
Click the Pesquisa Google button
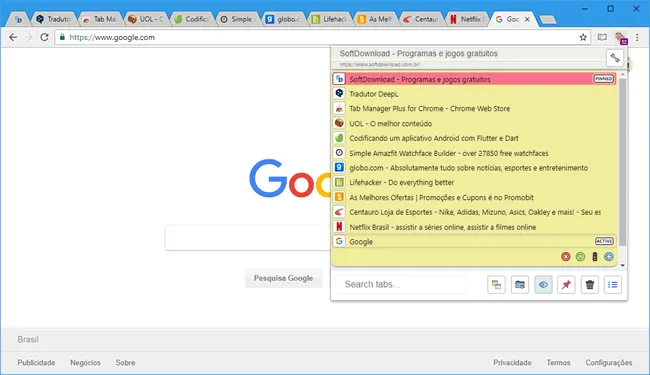pyautogui.click(x=284, y=278)
